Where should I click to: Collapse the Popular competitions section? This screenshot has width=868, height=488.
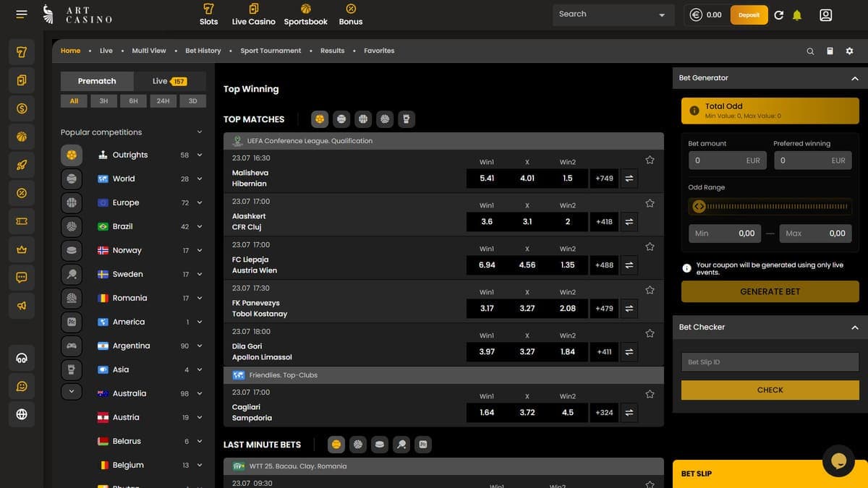(x=200, y=132)
